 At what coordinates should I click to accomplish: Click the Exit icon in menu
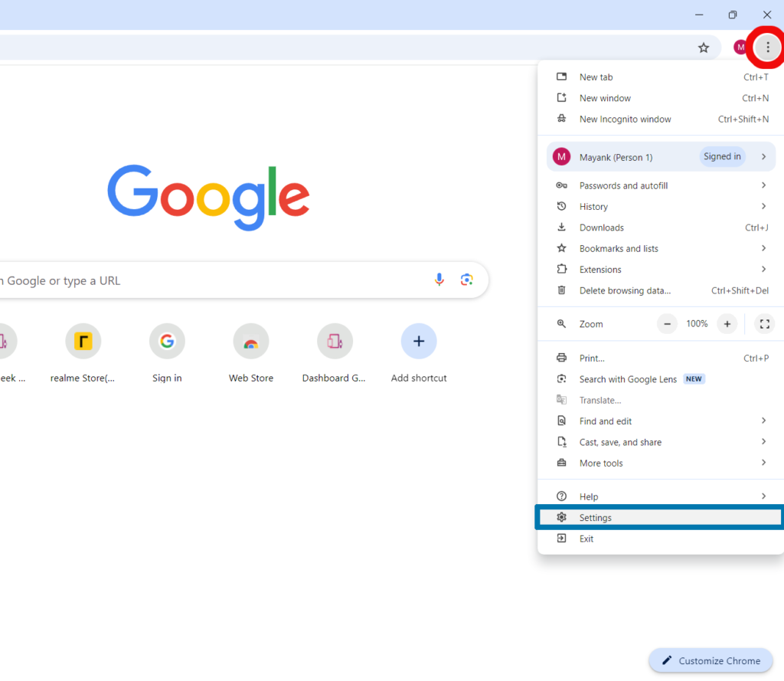[561, 539]
